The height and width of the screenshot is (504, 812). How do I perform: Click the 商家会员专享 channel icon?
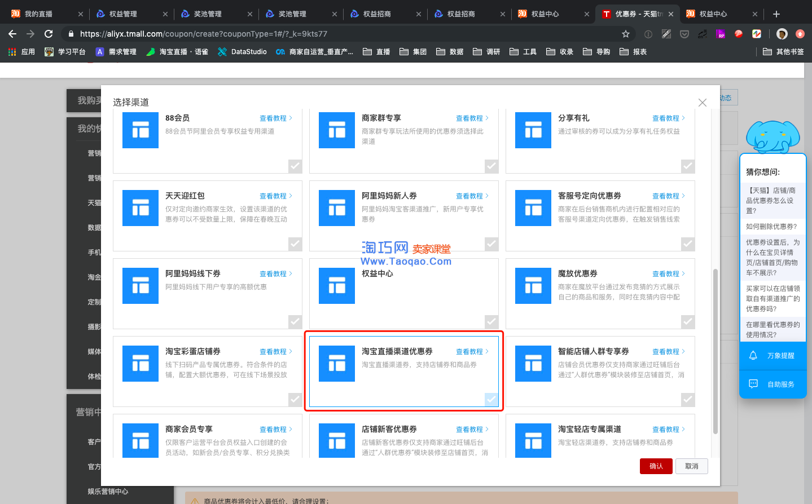click(141, 440)
